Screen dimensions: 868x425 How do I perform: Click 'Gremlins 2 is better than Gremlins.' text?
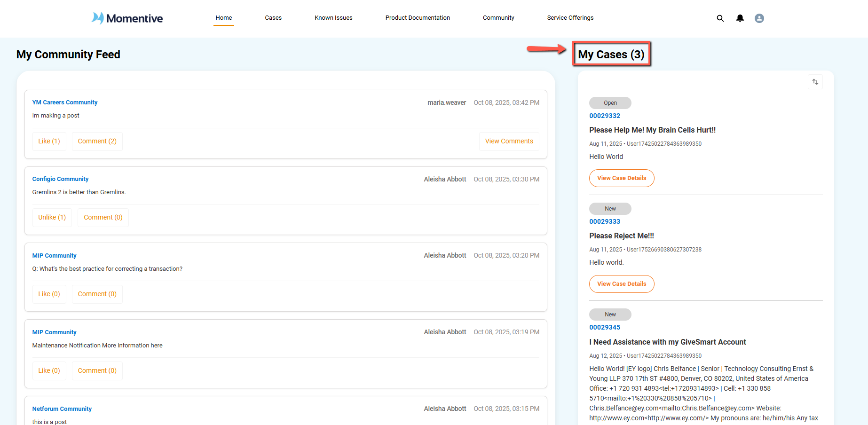click(79, 192)
